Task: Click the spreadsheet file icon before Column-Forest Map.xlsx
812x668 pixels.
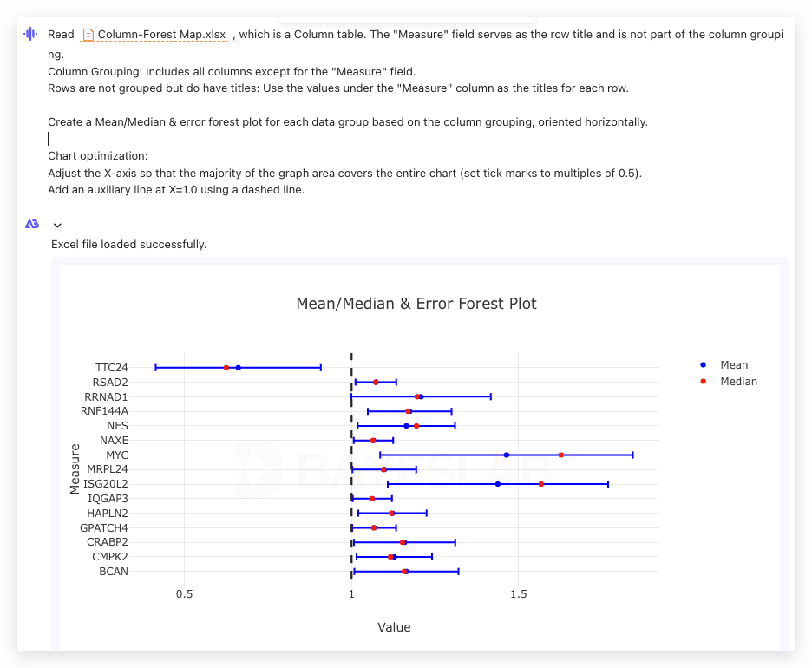Action: [x=88, y=35]
